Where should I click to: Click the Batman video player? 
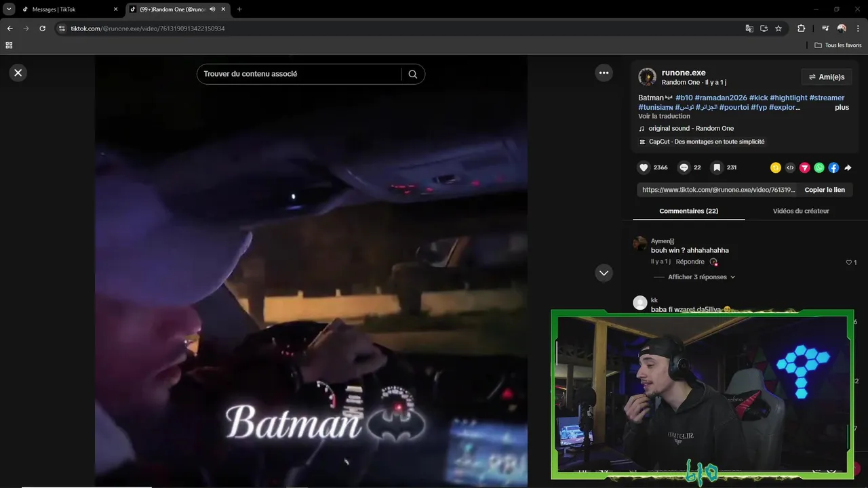(x=311, y=271)
